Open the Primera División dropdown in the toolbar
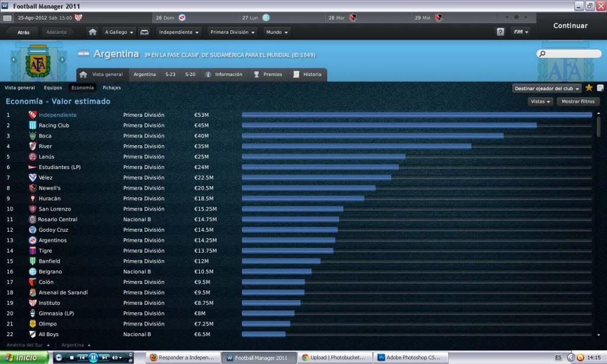 [x=232, y=32]
